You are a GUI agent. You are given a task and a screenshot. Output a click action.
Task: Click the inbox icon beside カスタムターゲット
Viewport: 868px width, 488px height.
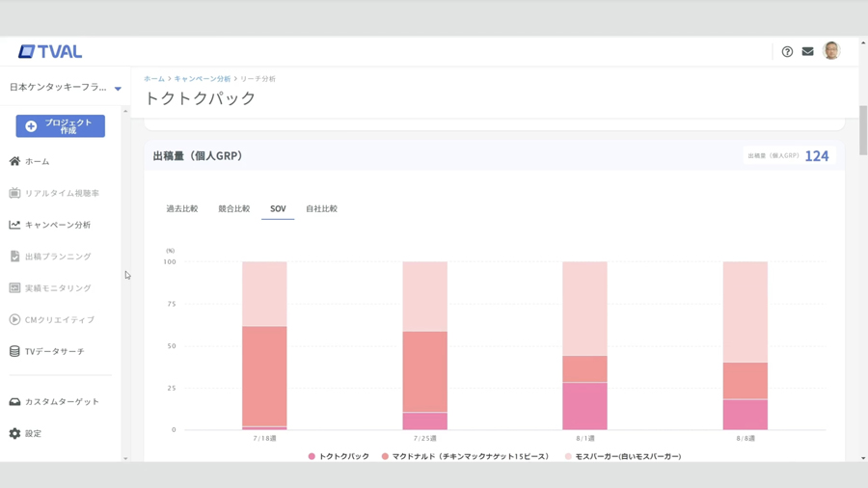pos(14,402)
